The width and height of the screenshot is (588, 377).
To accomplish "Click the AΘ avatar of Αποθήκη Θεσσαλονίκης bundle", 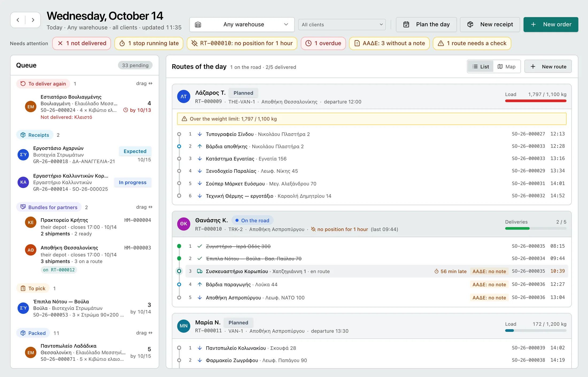I will tap(31, 250).
